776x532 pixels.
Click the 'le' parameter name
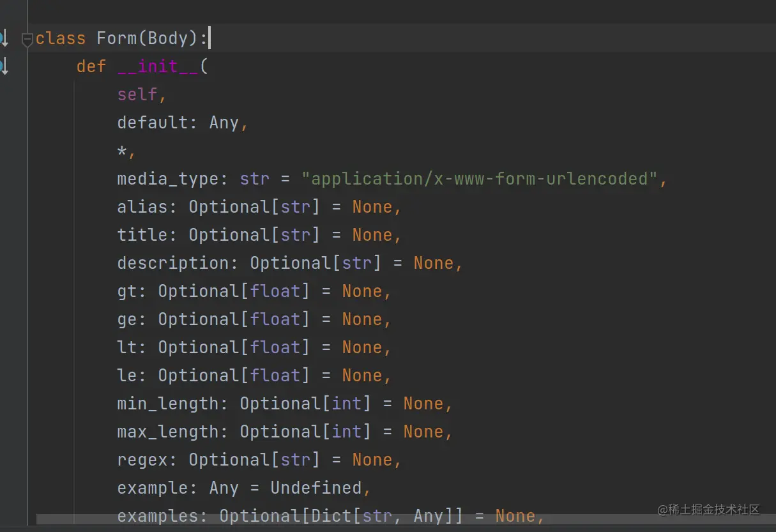pyautogui.click(x=127, y=376)
